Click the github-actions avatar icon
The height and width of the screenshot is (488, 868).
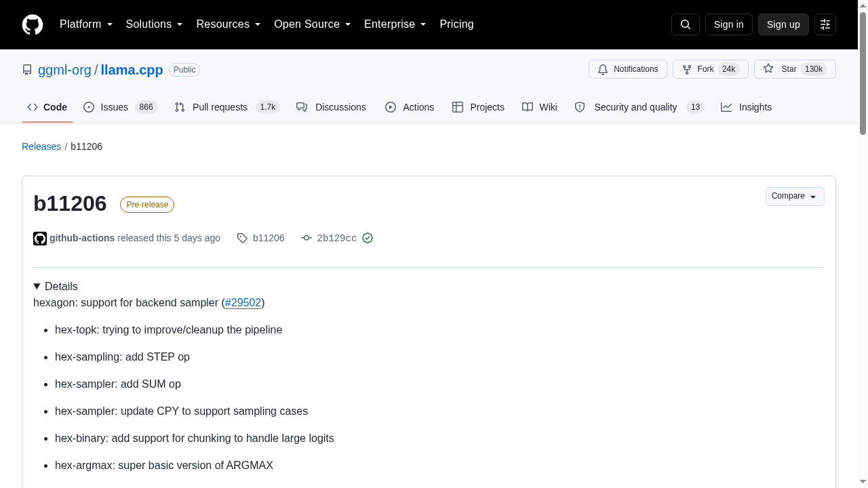pos(40,239)
